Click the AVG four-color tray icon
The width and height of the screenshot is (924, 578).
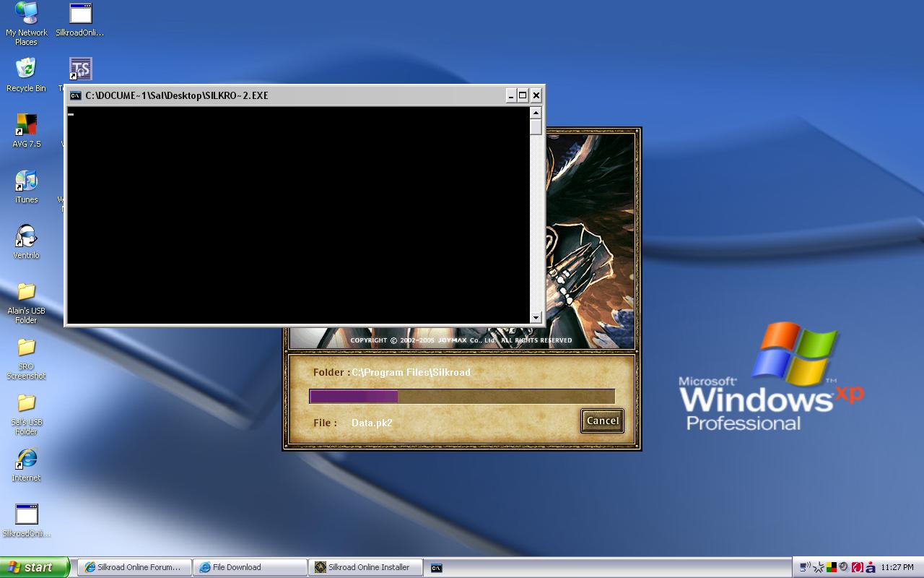[x=832, y=567]
